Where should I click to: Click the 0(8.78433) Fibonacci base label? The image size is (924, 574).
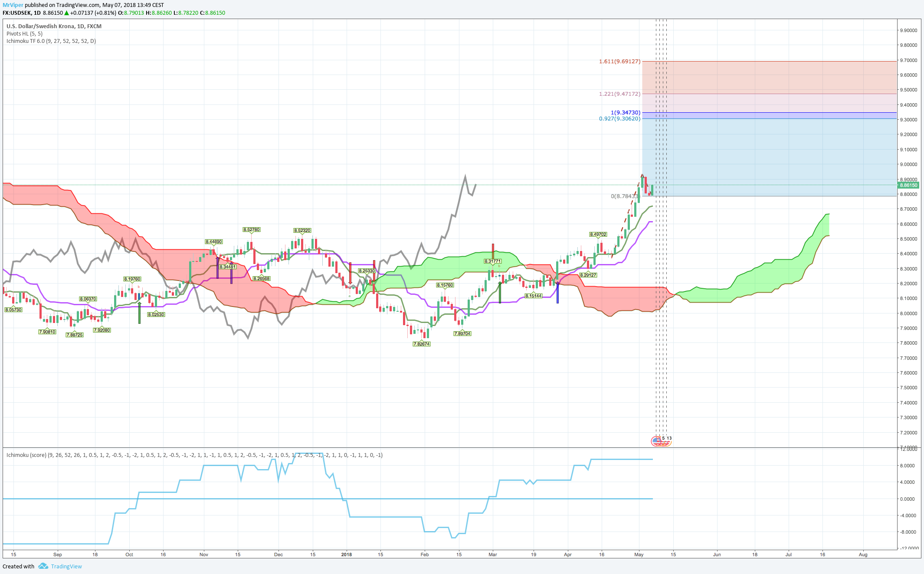coord(624,196)
